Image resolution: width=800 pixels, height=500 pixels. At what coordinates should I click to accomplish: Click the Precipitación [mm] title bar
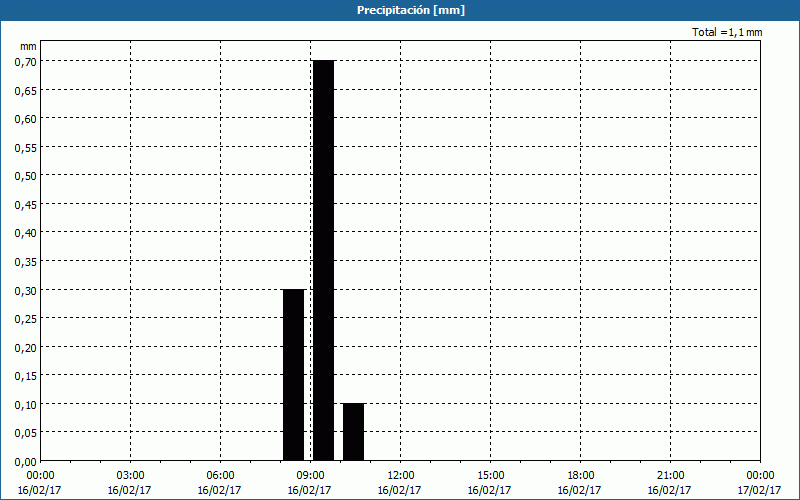tap(400, 10)
